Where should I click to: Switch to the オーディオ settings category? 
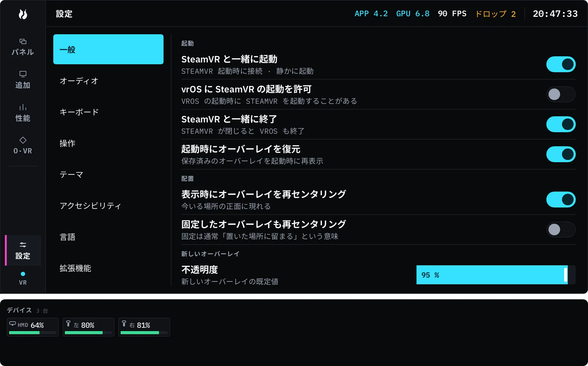(x=108, y=81)
